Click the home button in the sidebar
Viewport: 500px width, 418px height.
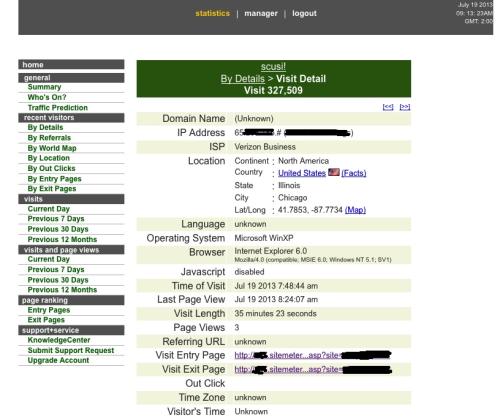coord(71,65)
